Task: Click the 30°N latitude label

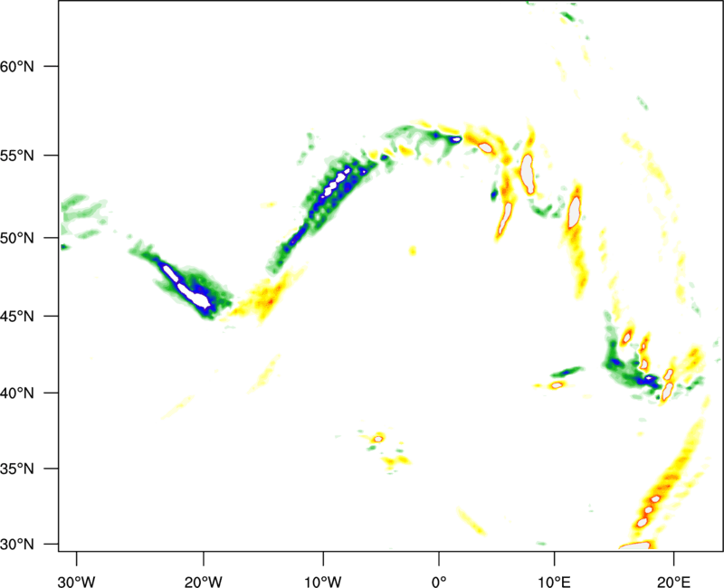Action: pyautogui.click(x=17, y=545)
